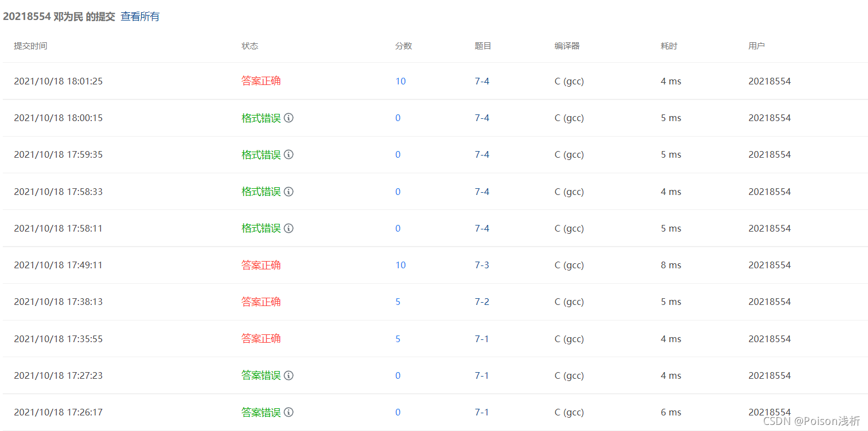
Task: Click the 分数 column header
Action: click(x=404, y=46)
